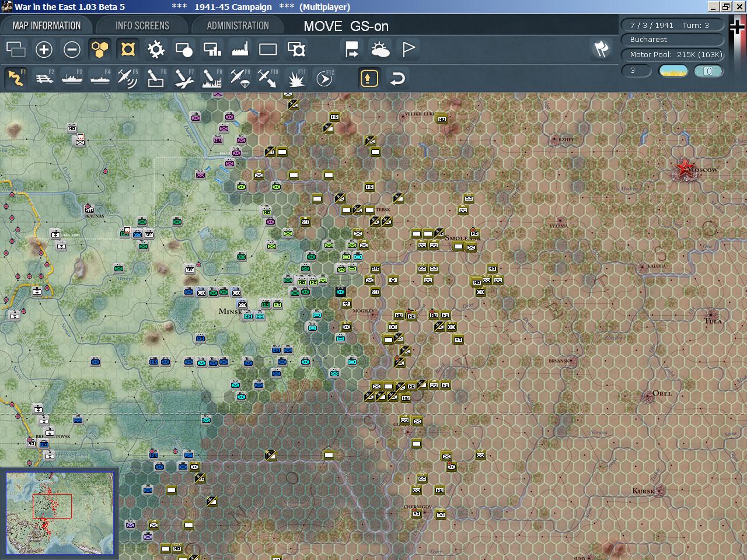The image size is (747, 560).
Task: Click the weather condition indicator
Action: 673,71
